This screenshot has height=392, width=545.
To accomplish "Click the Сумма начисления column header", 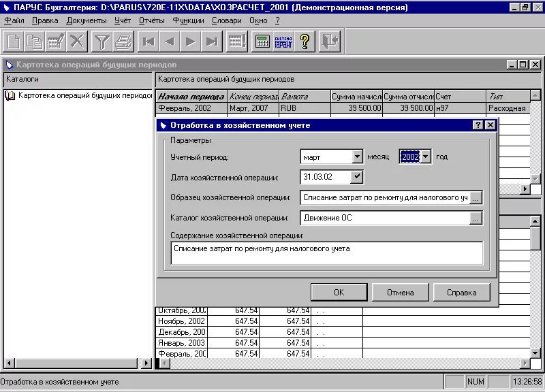I will click(x=356, y=97).
